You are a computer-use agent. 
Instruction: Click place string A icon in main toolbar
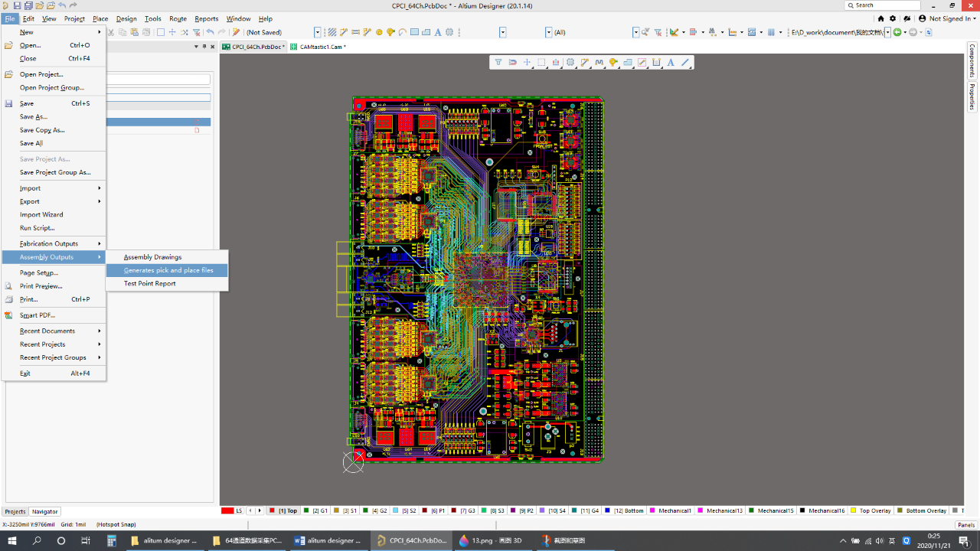[438, 32]
